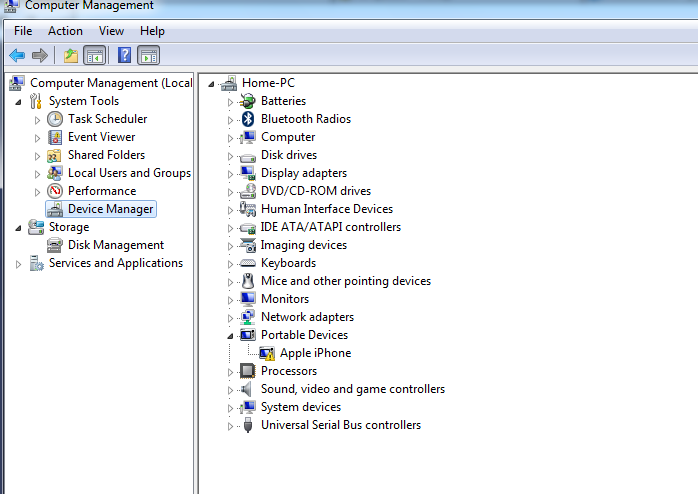Select the Event Viewer label
The image size is (698, 494).
click(101, 137)
